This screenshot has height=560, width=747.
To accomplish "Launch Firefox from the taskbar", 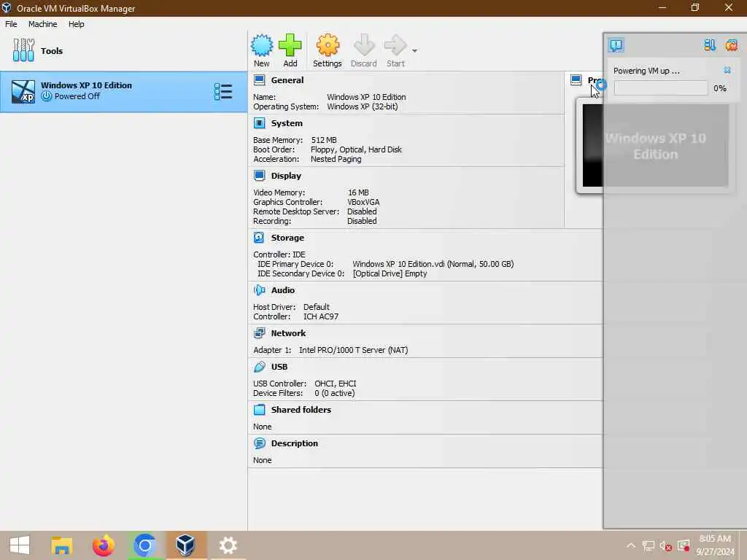I will coord(103,545).
